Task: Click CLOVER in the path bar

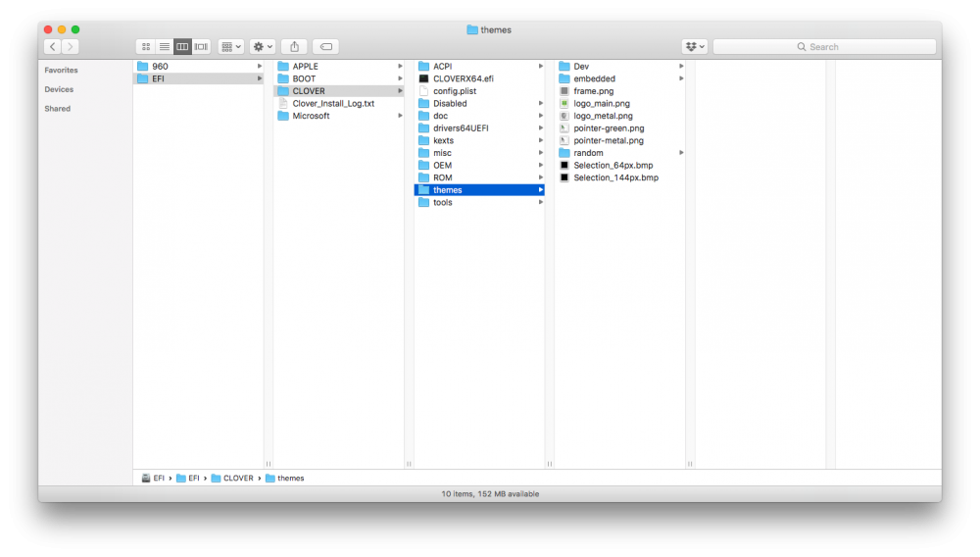Action: point(232,479)
